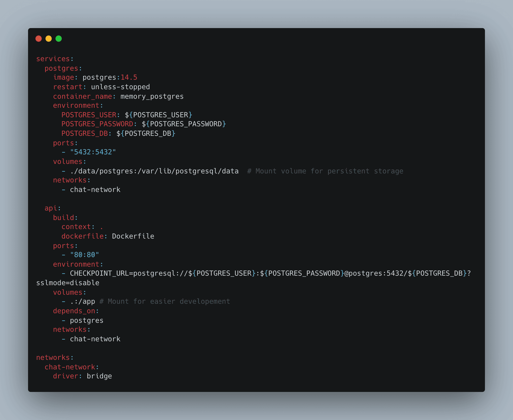Viewport: 513px width, 420px height.
Task: Click the 'bridge' driver value
Action: coord(99,376)
